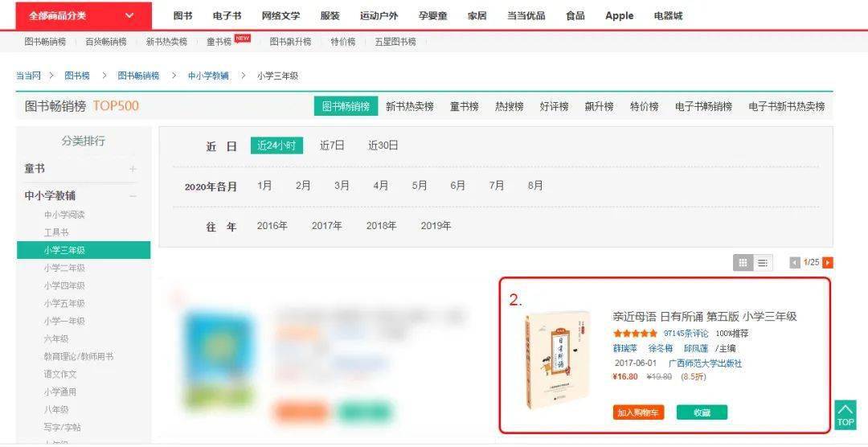Select 中小学阅读 in the category list

pyautogui.click(x=64, y=215)
